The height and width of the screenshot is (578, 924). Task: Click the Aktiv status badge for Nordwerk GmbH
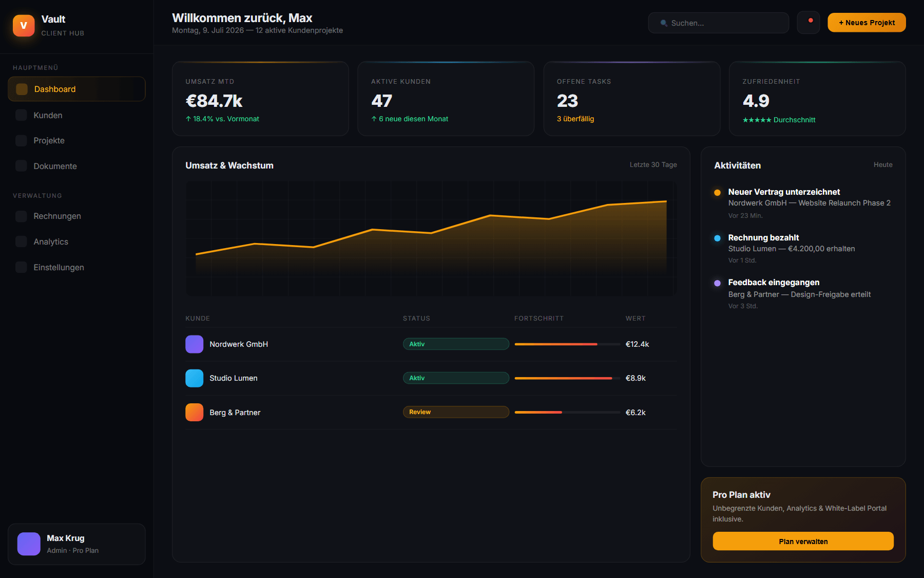click(456, 344)
